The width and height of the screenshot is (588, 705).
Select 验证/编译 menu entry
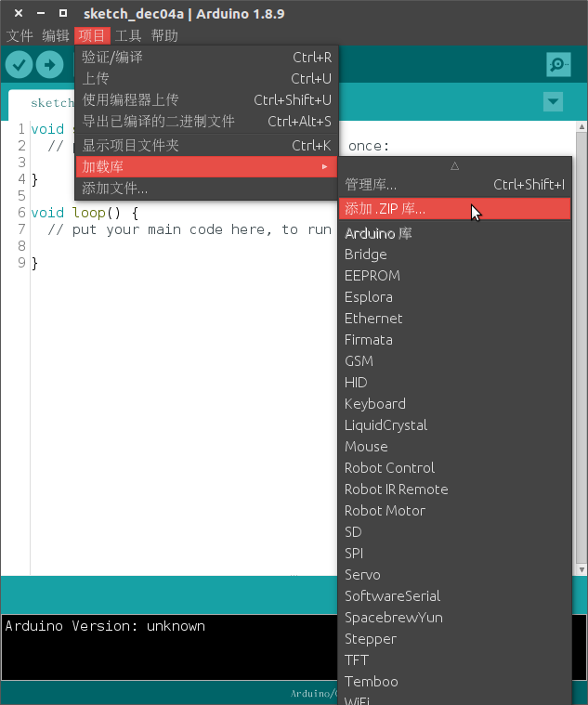pos(206,57)
